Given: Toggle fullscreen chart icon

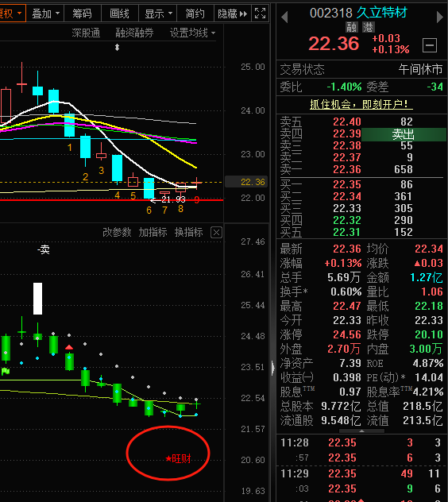Looking at the screenshot, I should click(260, 14).
